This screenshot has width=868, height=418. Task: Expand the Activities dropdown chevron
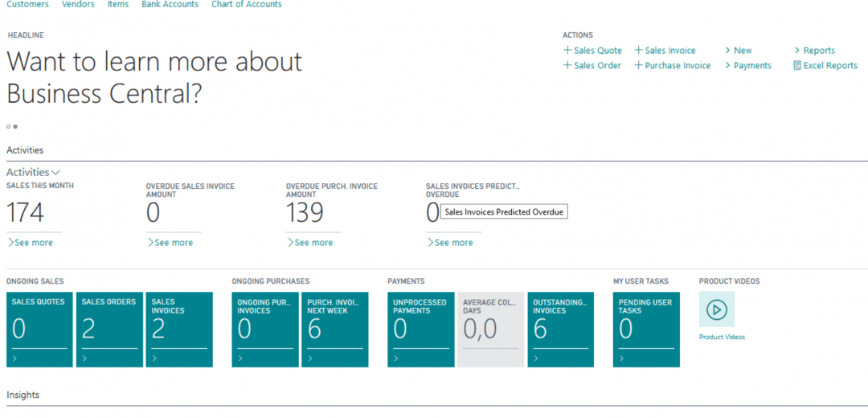coord(55,172)
